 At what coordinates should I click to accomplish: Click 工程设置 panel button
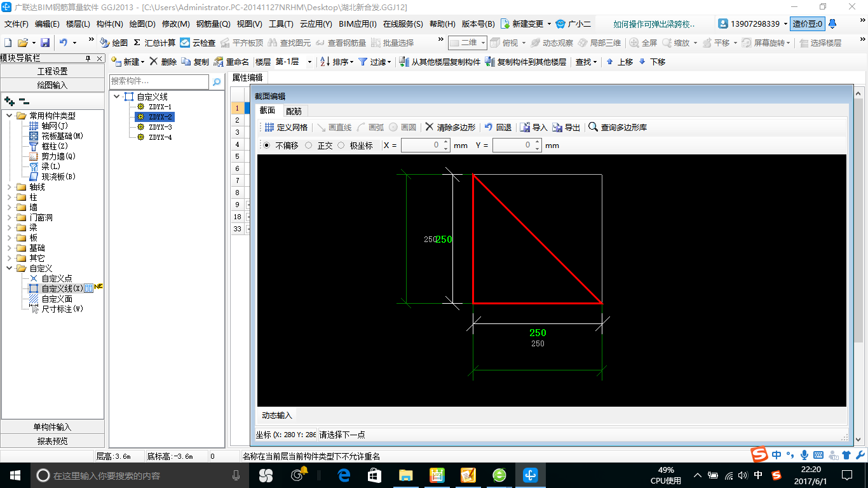(x=52, y=71)
